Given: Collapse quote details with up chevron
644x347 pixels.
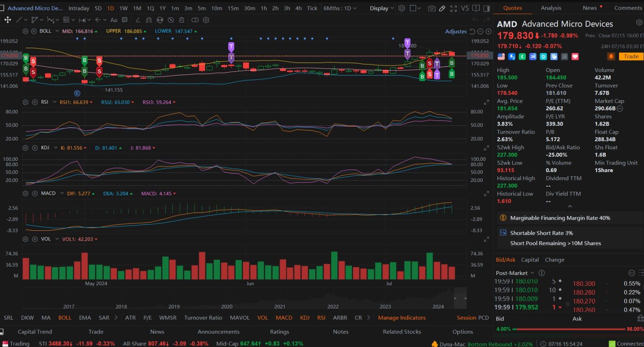Looking at the screenshot, I should coord(570,206).
